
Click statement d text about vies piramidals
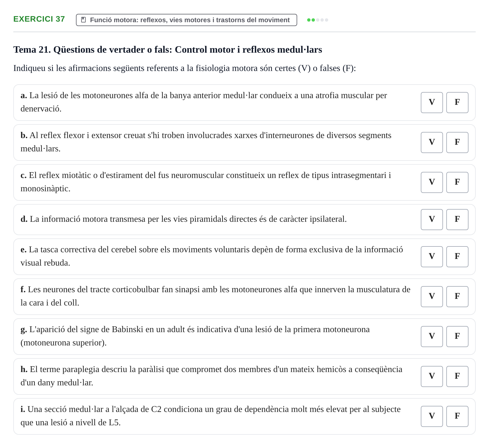184,219
